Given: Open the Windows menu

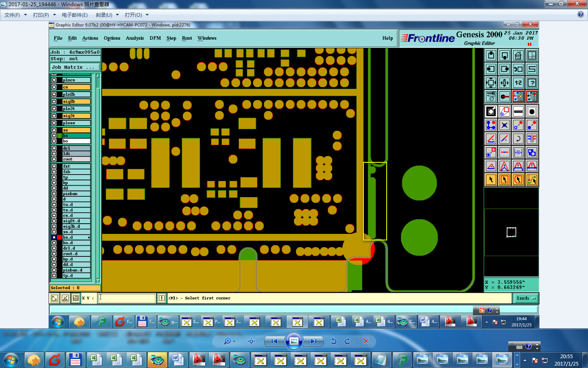Looking at the screenshot, I should (207, 38).
